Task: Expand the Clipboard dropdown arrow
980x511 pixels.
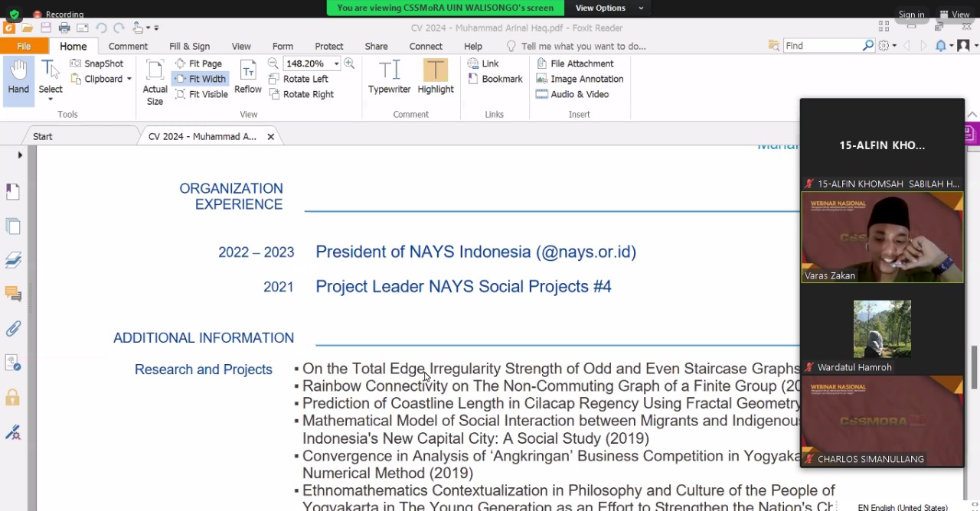Action: [x=129, y=79]
